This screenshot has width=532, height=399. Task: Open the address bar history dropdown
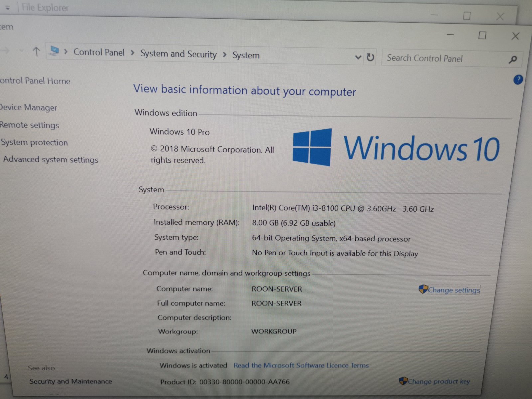click(358, 57)
